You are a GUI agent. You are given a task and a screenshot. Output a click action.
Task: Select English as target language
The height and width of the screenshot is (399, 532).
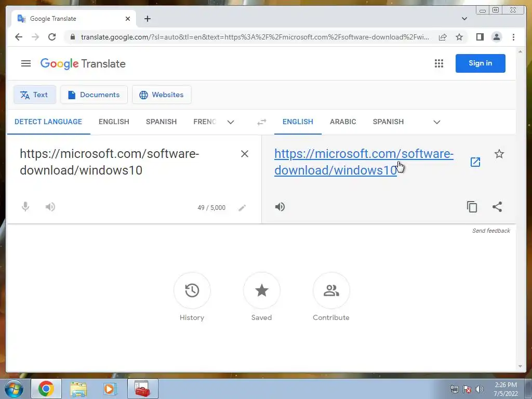(298, 122)
